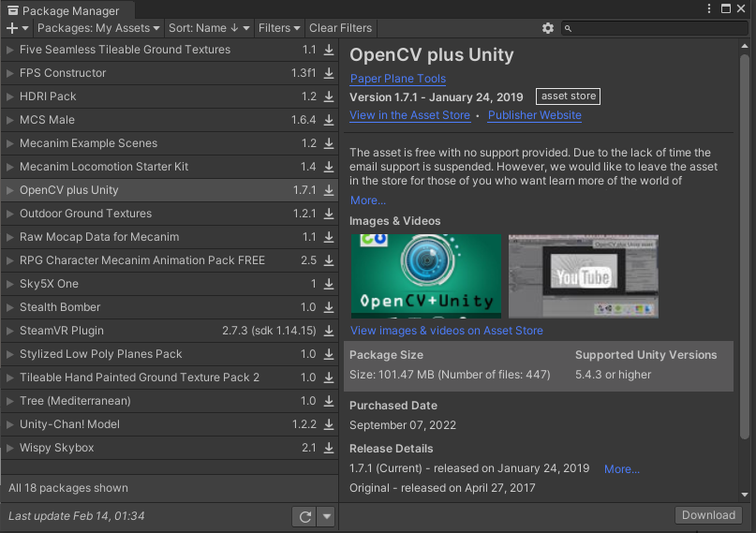The height and width of the screenshot is (533, 756).
Task: Click download icon for Outdoor Ground Textures
Action: [x=329, y=214]
